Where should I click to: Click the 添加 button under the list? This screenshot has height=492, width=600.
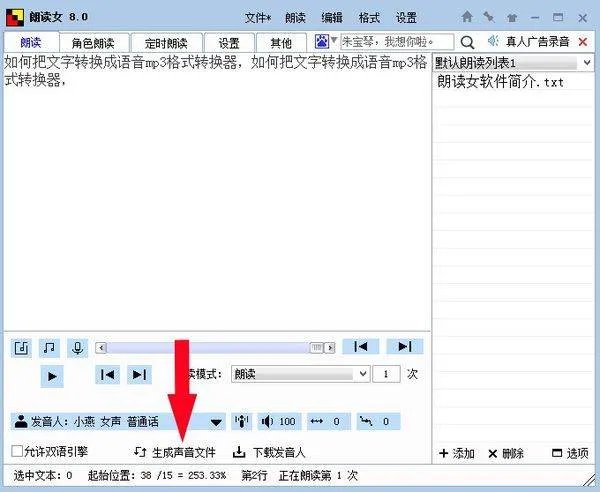tap(457, 454)
